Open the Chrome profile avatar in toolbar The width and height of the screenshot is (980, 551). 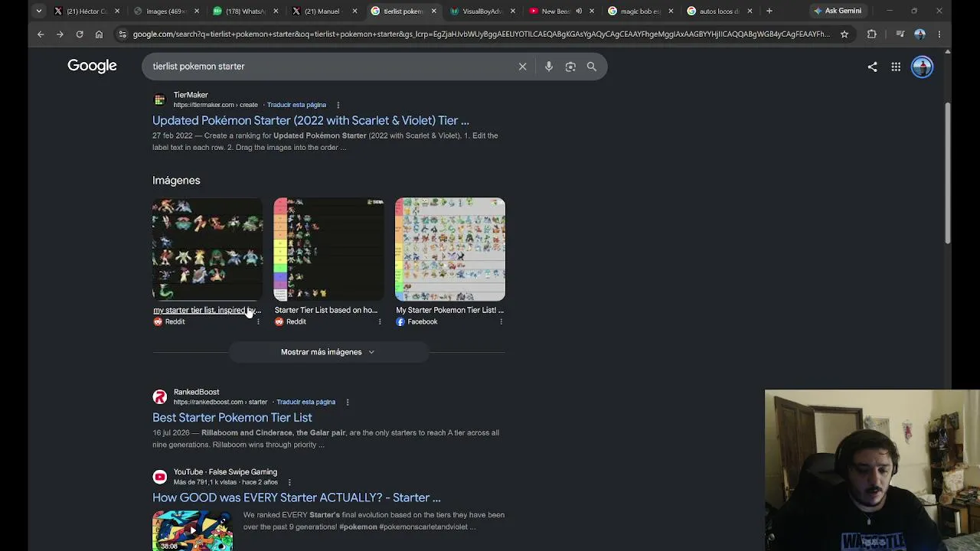click(x=920, y=34)
